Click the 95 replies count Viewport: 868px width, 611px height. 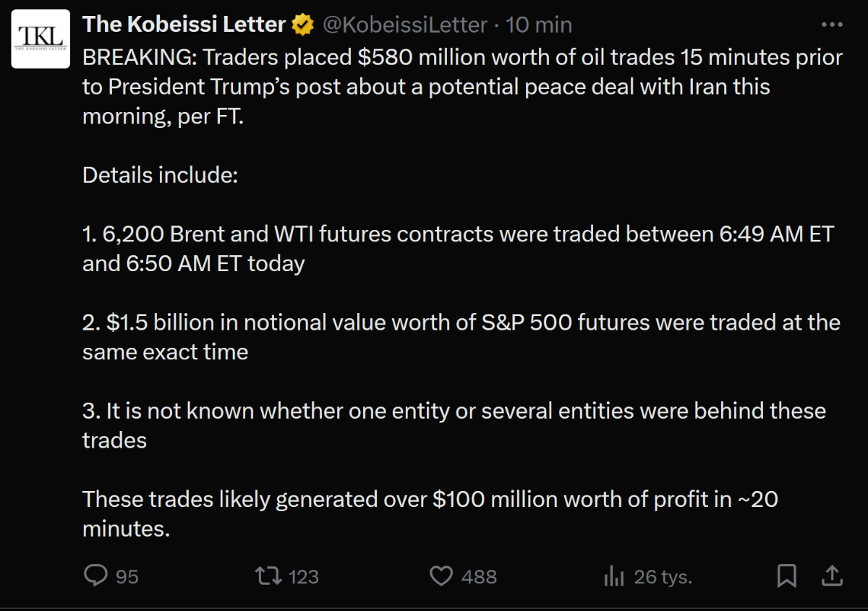coord(127,576)
